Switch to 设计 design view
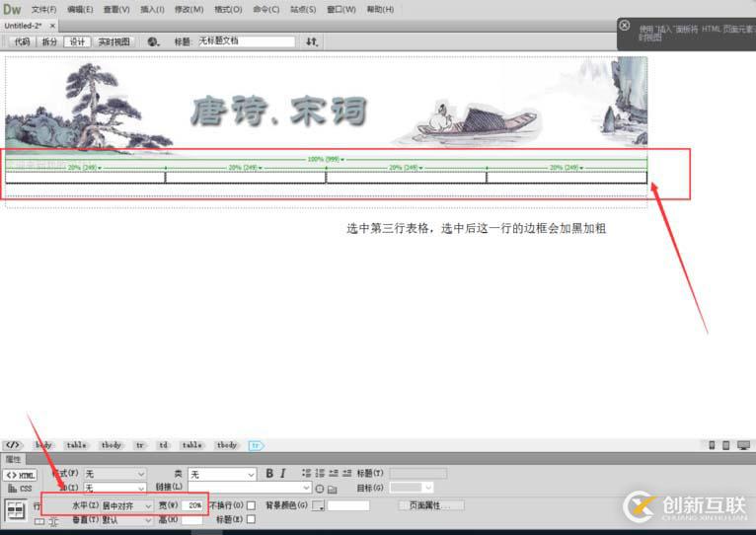This screenshot has height=535, width=756. pos(77,42)
